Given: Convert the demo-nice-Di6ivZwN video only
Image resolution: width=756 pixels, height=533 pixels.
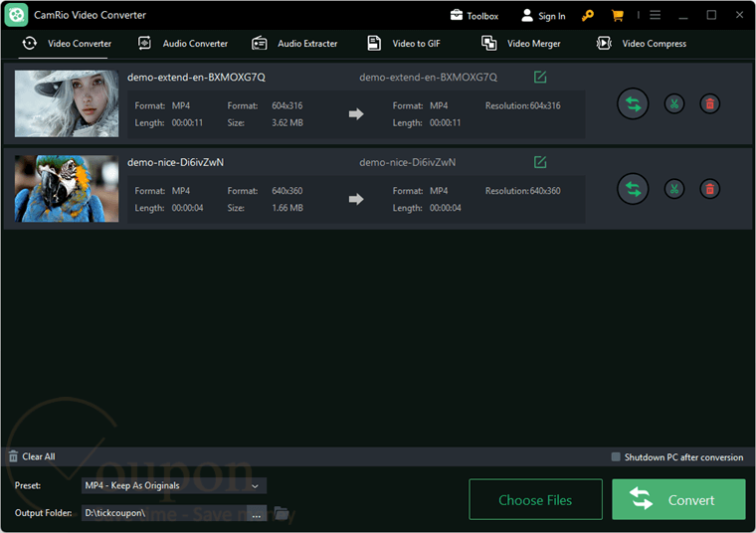Looking at the screenshot, I should [x=633, y=189].
